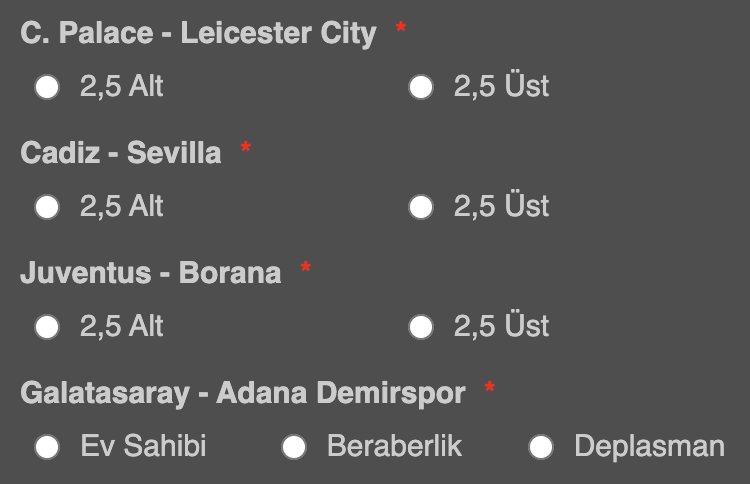Click the Galatasaray - Adana Demirspor question title
Screen dimensions: 750x484
243,394
